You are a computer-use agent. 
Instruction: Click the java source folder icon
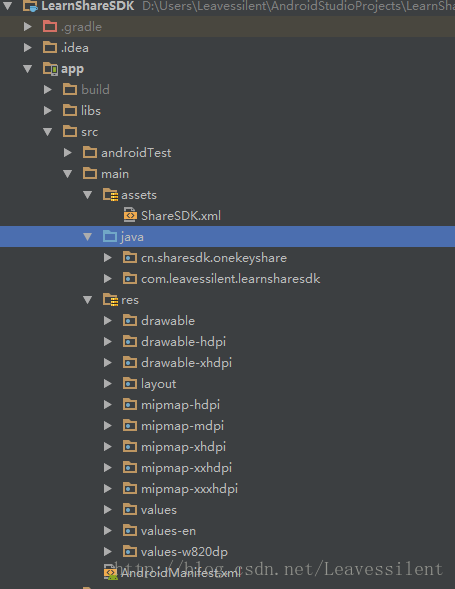[110, 237]
